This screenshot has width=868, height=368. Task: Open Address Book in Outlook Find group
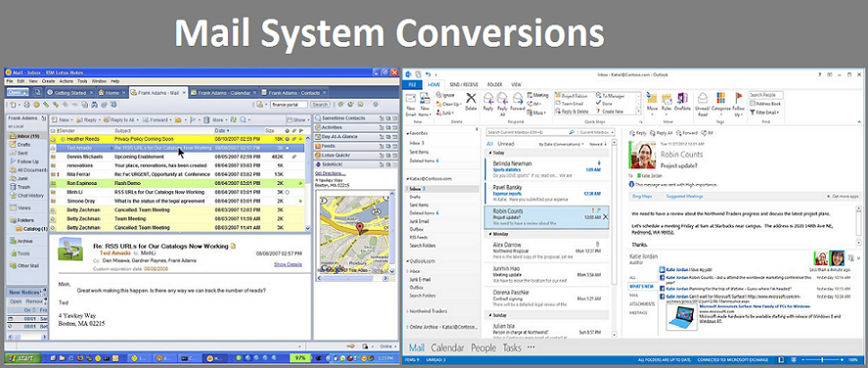coord(765,103)
